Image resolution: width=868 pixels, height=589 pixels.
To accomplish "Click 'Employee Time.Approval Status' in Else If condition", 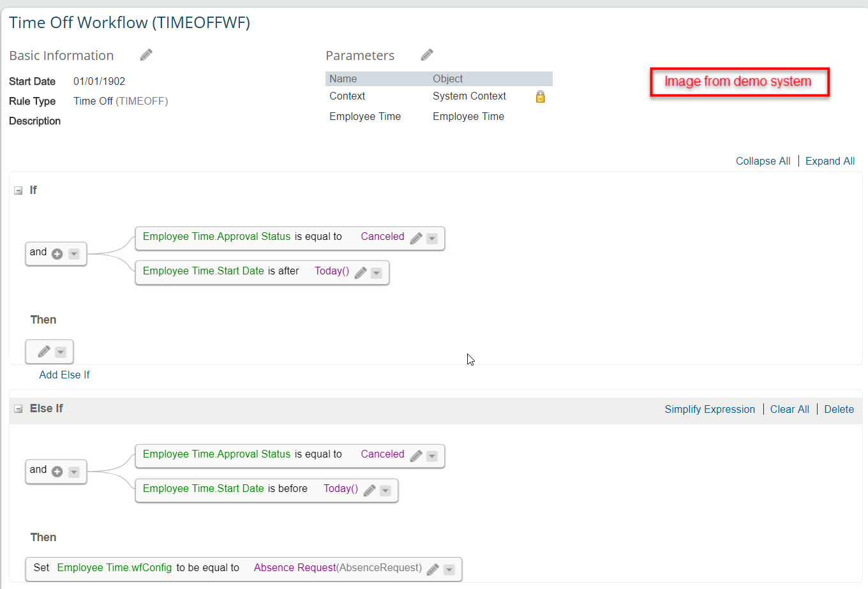I will pyautogui.click(x=216, y=454).
